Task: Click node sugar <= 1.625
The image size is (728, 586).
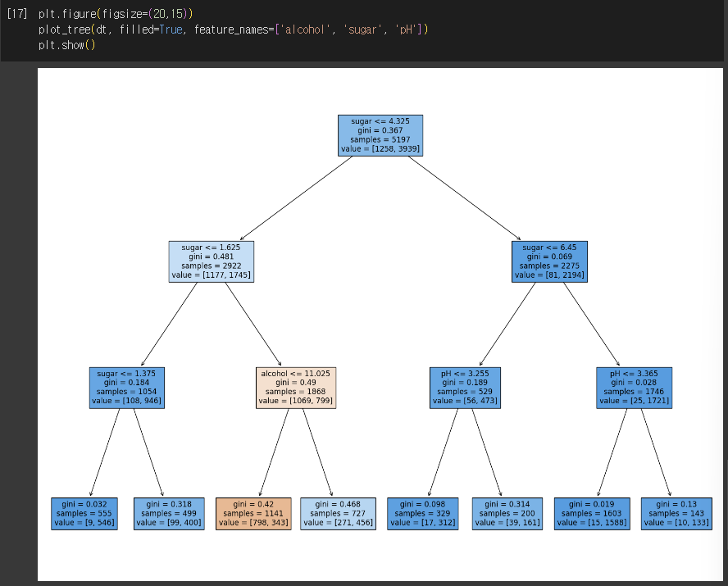Action: pyautogui.click(x=212, y=261)
